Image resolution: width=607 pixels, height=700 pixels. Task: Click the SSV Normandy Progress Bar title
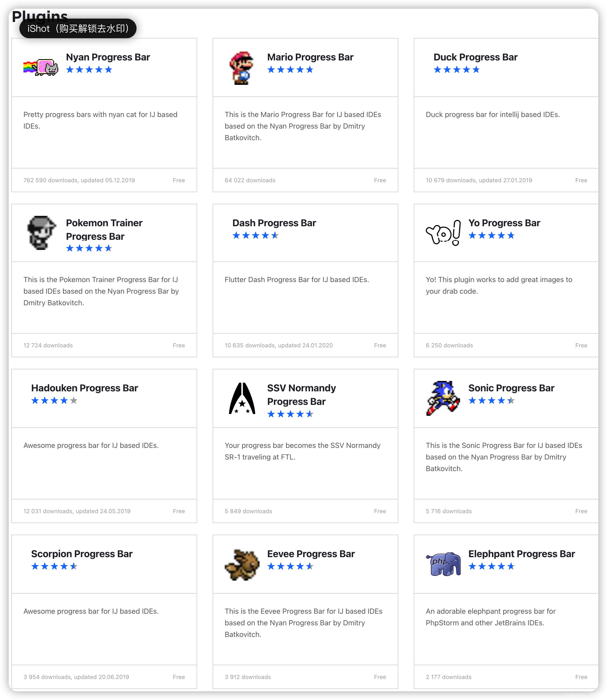pyautogui.click(x=301, y=395)
